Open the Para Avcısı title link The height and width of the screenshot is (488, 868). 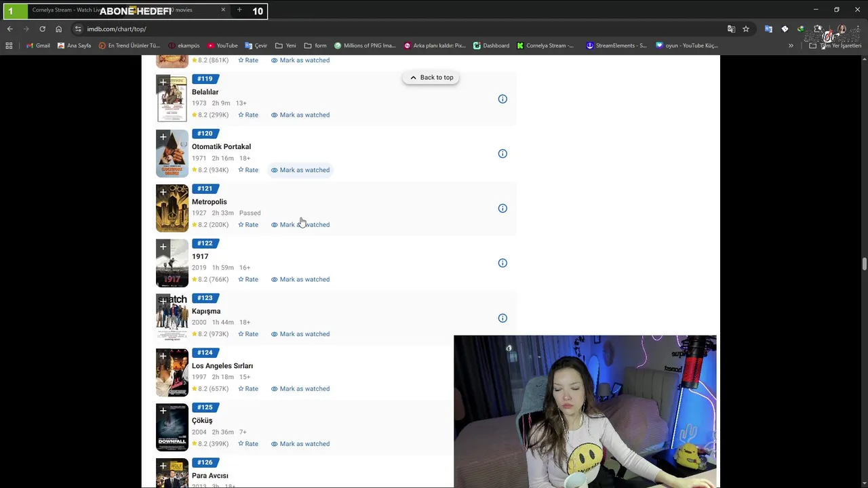click(210, 476)
